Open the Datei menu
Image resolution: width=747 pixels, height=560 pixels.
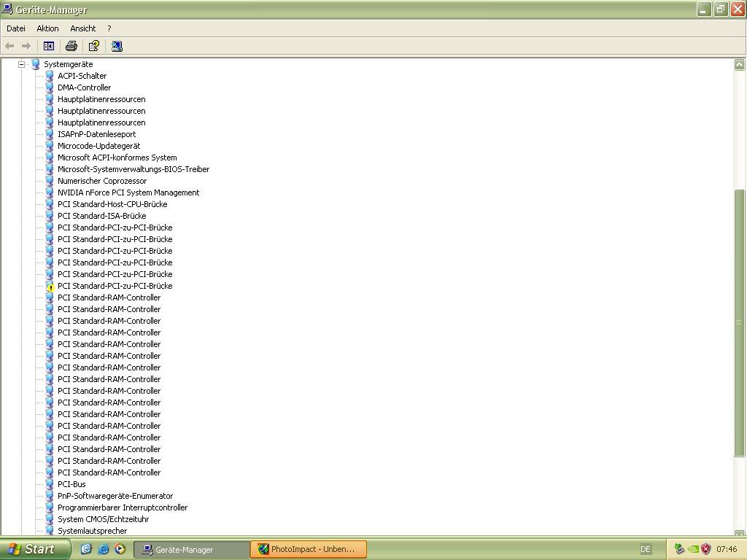point(16,28)
